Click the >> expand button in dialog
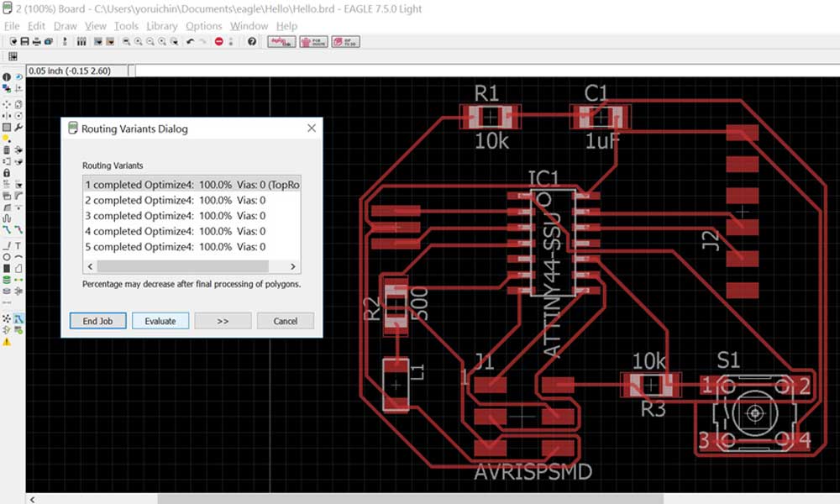Image resolution: width=840 pixels, height=504 pixels. click(223, 321)
